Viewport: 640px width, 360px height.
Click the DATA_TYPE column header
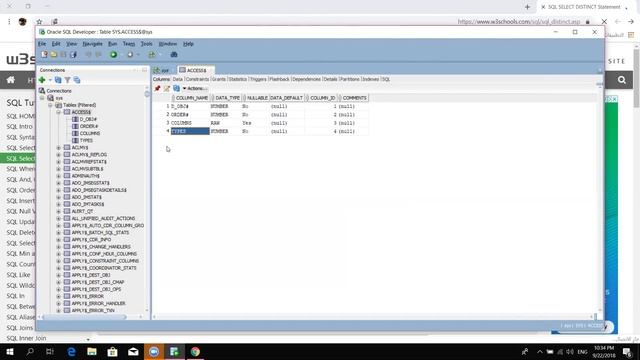pos(227,98)
